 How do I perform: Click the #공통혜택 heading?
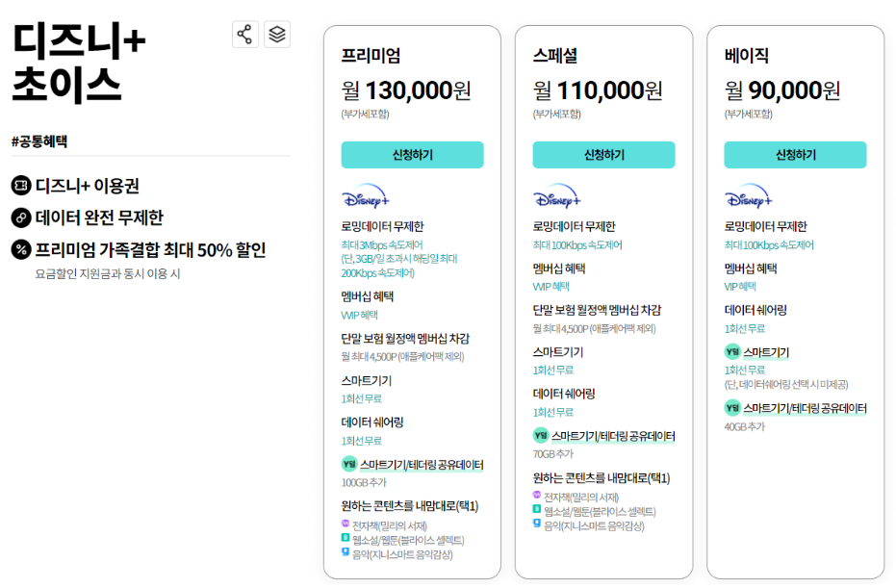pyautogui.click(x=39, y=141)
